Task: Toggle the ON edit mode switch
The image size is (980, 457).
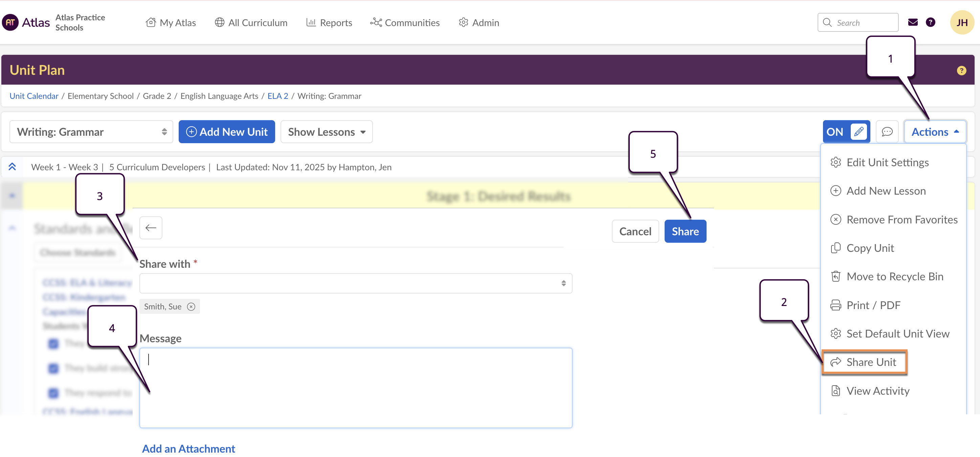Action: [x=846, y=132]
